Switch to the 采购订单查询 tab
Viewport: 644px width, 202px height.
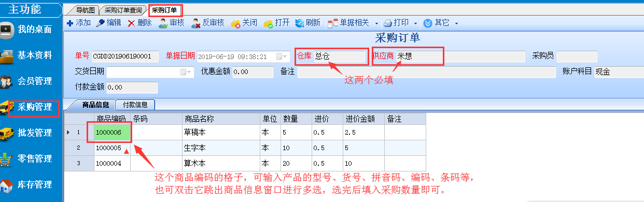[x=123, y=10]
